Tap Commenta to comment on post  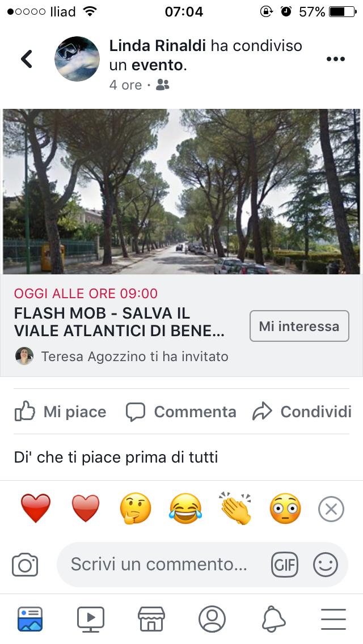click(181, 412)
